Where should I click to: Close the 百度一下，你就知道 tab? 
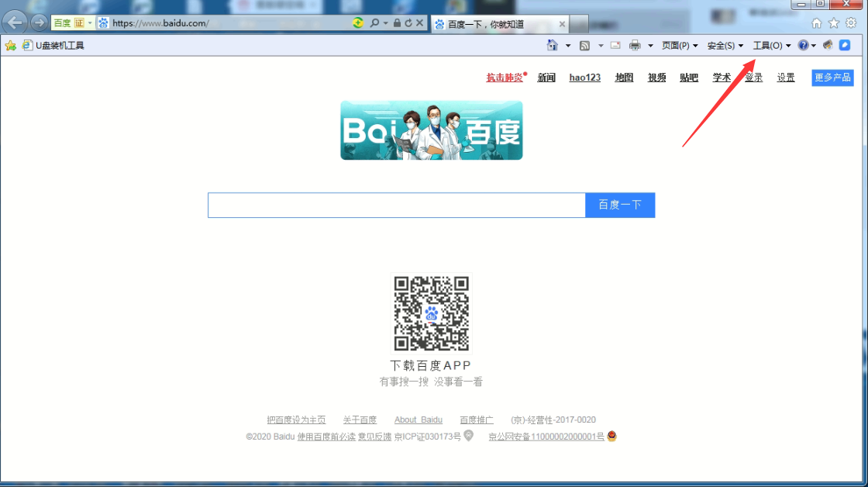pyautogui.click(x=562, y=24)
